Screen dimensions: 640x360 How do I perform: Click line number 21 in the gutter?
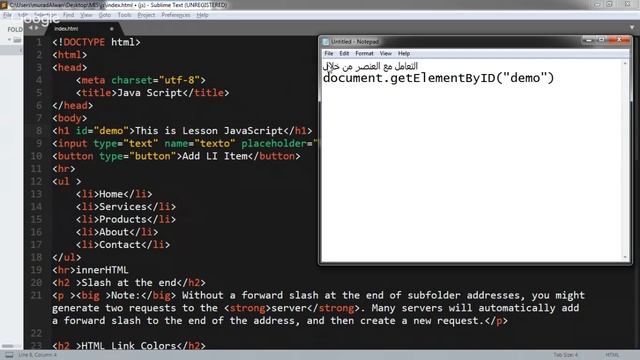click(36, 295)
